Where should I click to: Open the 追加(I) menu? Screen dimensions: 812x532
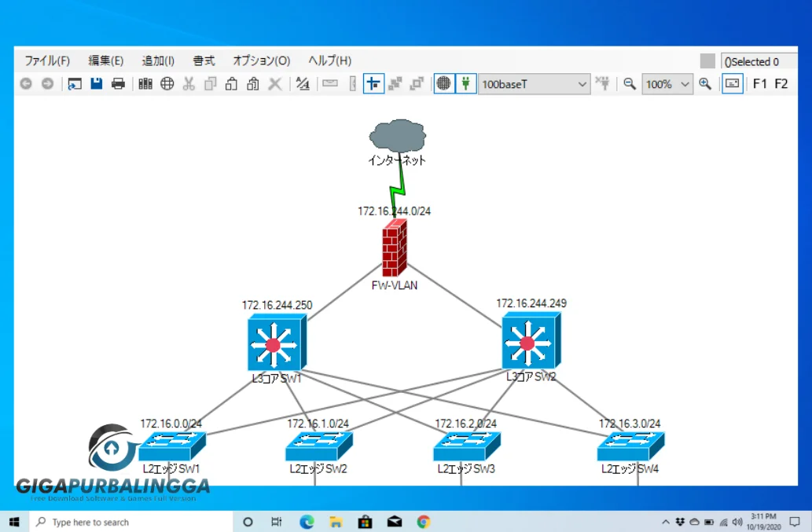tap(158, 61)
